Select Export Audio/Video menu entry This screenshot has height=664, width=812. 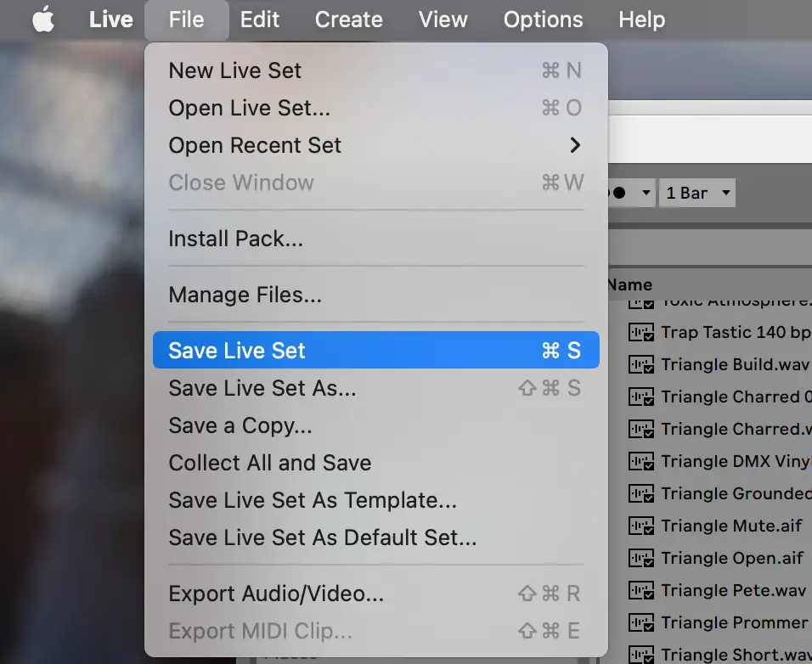276,594
